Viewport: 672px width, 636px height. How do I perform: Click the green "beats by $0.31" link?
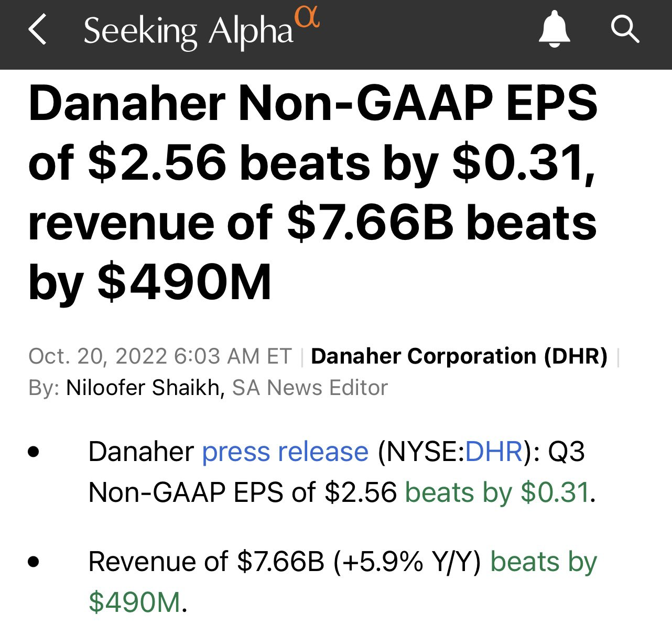(x=496, y=492)
